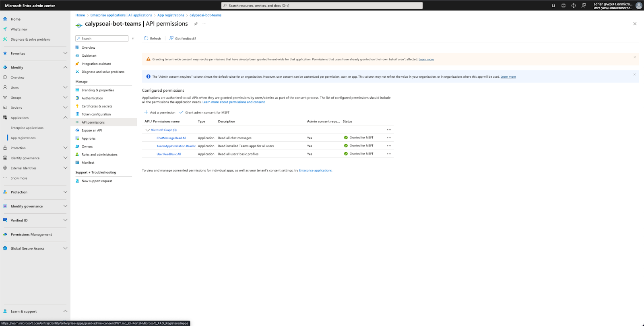
Task: Click the Refresh toolbar button
Action: point(153,39)
